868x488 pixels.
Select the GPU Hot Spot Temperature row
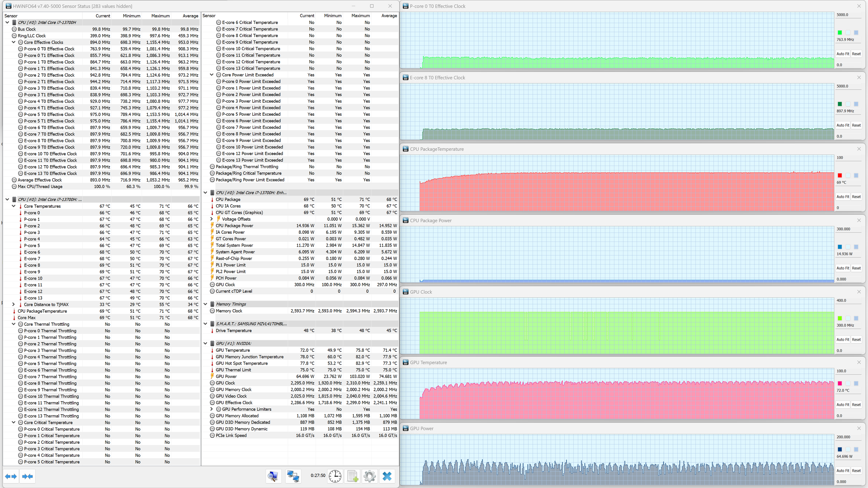242,363
